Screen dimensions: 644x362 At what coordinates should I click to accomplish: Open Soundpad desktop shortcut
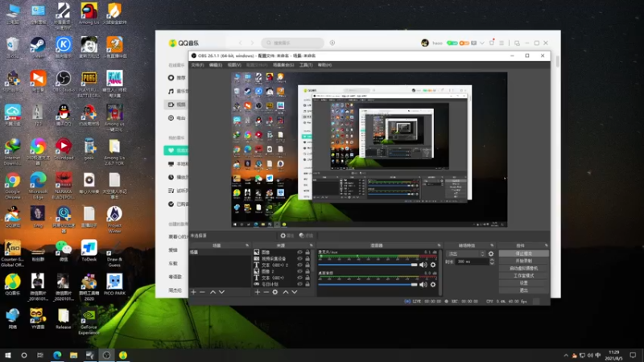point(64,150)
